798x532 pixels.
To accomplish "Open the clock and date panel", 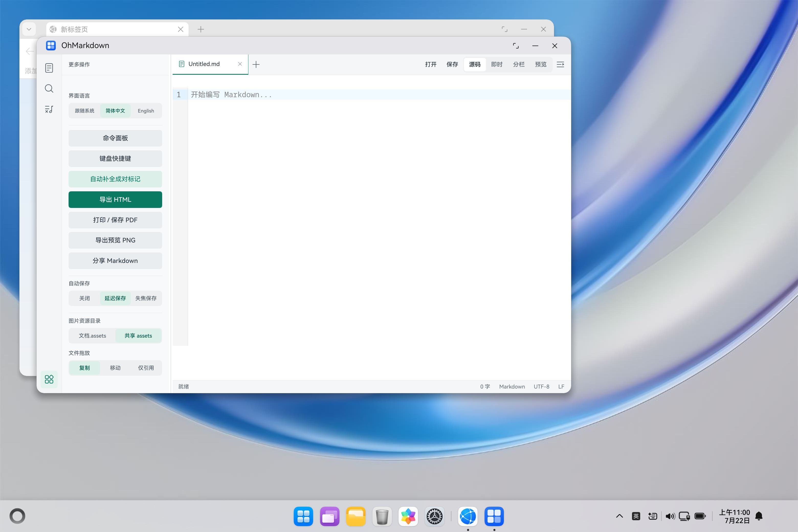I will tap(735, 516).
